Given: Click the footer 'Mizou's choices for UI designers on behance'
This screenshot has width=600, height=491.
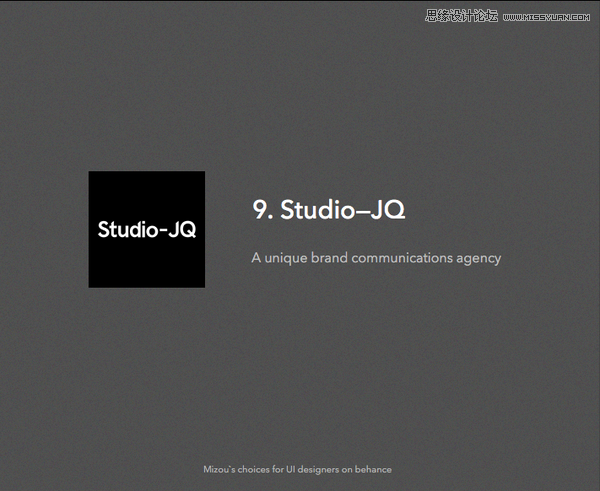Looking at the screenshot, I should 297,469.
